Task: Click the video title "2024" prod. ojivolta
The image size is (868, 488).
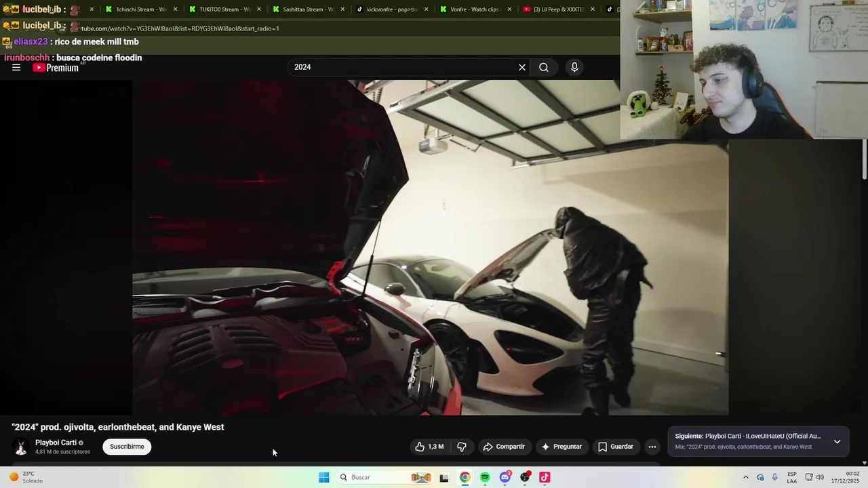Action: (118, 427)
